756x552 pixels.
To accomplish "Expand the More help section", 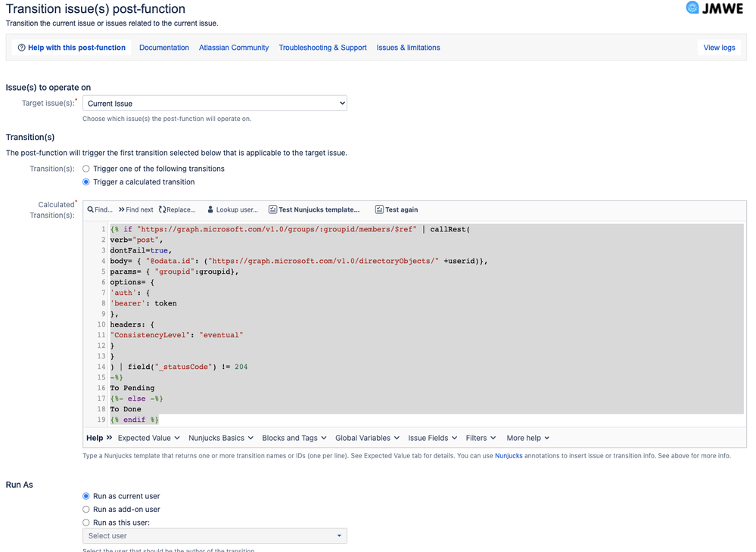I will tap(528, 438).
